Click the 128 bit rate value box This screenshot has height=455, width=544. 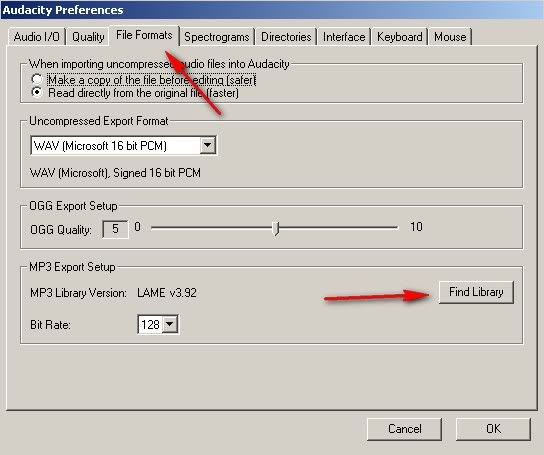pyautogui.click(x=150, y=324)
